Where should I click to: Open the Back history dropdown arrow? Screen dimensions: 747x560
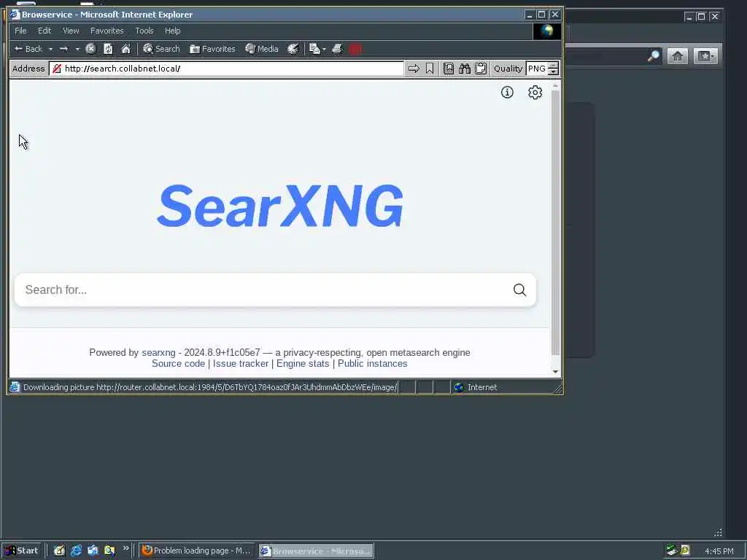[50, 49]
